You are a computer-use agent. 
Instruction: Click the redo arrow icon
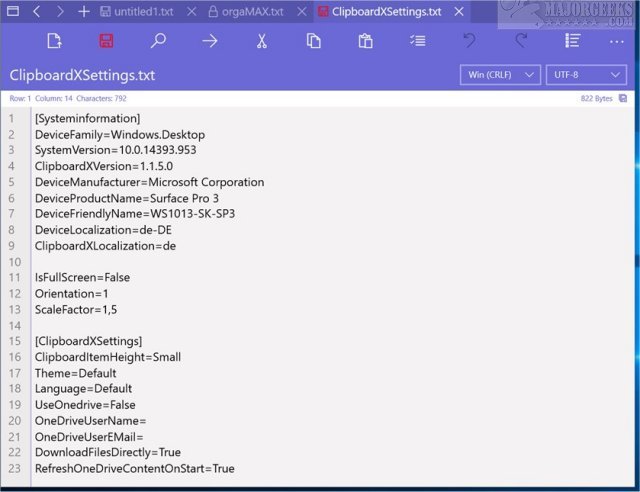[521, 41]
